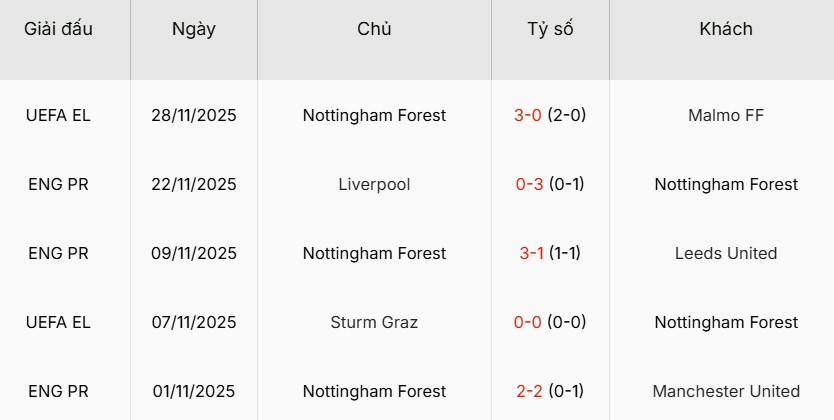Click the 2-2 score versus Manchester United
Screen dimensions: 834x420
click(529, 391)
